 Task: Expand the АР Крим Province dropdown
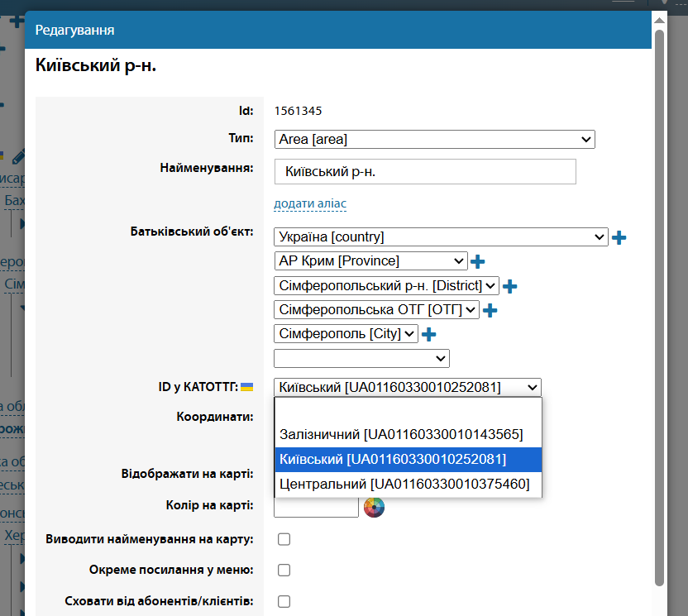[370, 261]
